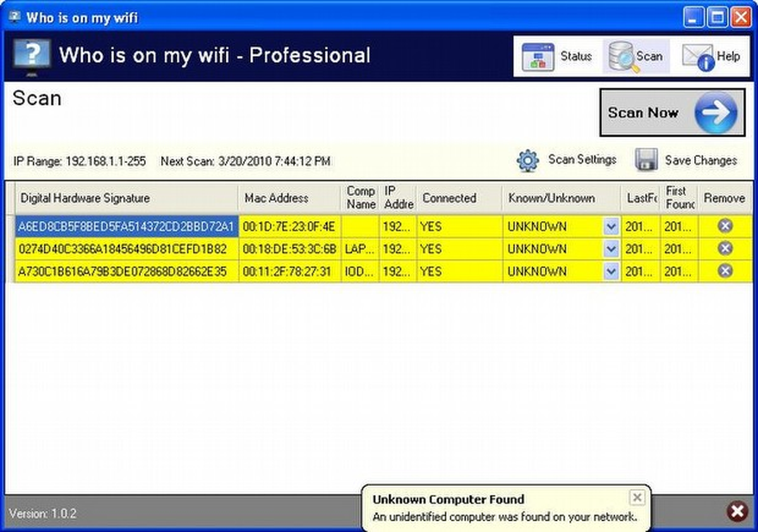758x532 pixels.
Task: Click the Save Changes floppy disk icon
Action: (646, 160)
